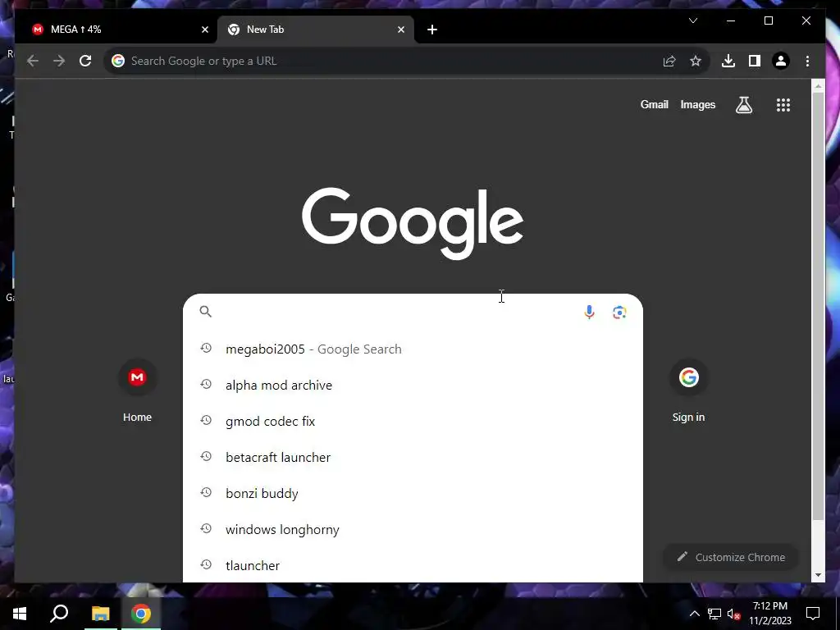Image resolution: width=840 pixels, height=630 pixels.
Task: Select suggestion betacraft launcher
Action: pyautogui.click(x=413, y=457)
